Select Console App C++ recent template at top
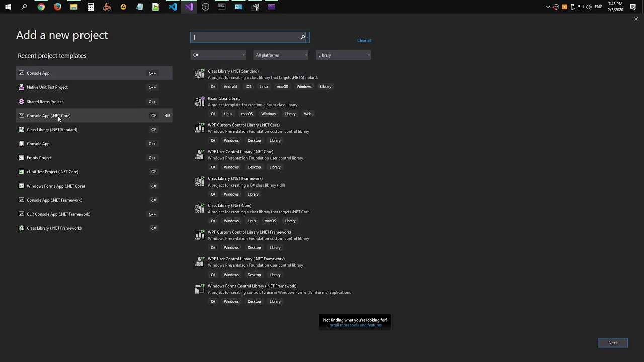Image resolution: width=644 pixels, height=362 pixels. point(94,73)
